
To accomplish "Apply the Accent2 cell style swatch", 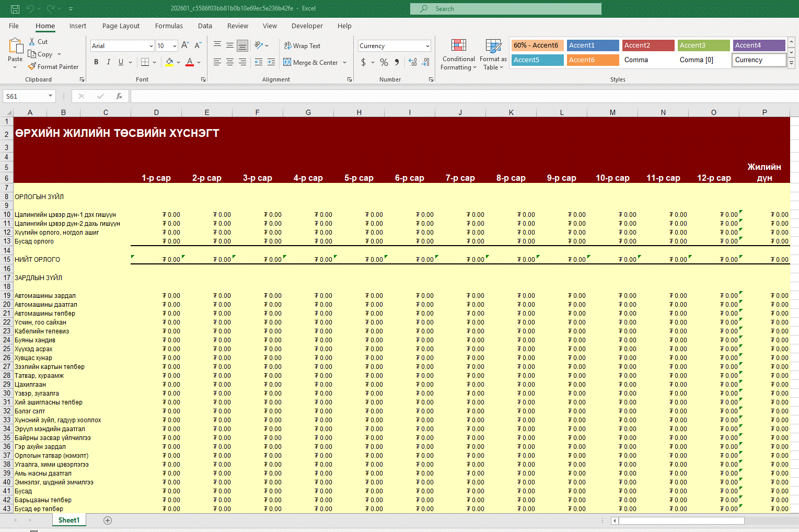I will (648, 45).
